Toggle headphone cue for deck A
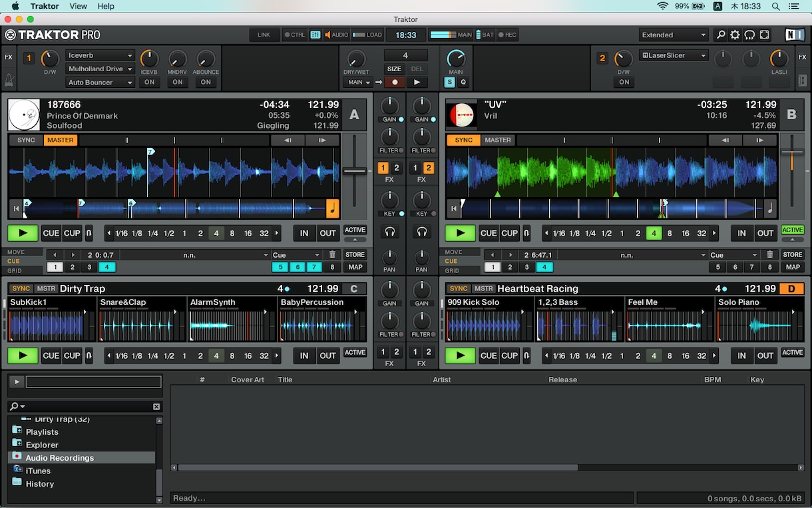This screenshot has width=812, height=508. pos(389,232)
